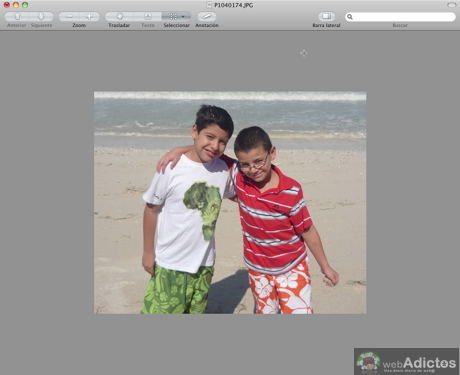Maximize the window with the green button
This screenshot has width=460, height=375.
point(25,5)
